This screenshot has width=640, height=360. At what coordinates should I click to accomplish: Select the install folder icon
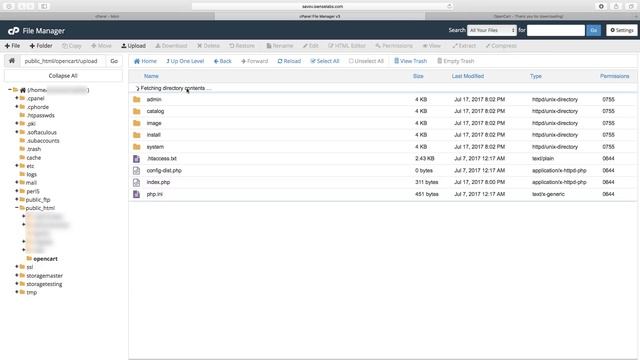click(x=137, y=135)
